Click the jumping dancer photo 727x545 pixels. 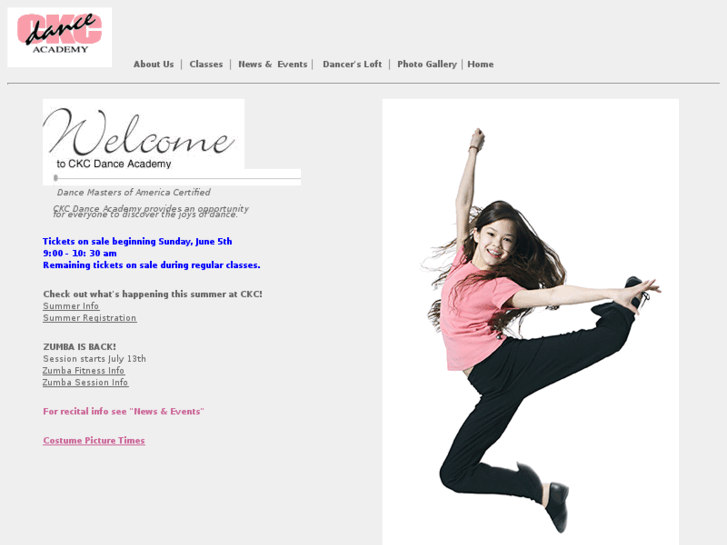(530, 322)
